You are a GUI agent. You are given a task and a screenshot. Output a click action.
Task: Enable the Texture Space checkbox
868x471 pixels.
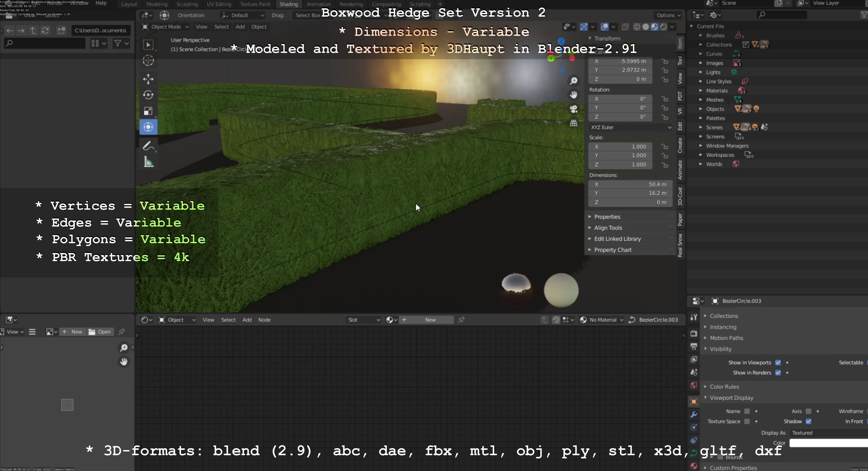pos(747,422)
